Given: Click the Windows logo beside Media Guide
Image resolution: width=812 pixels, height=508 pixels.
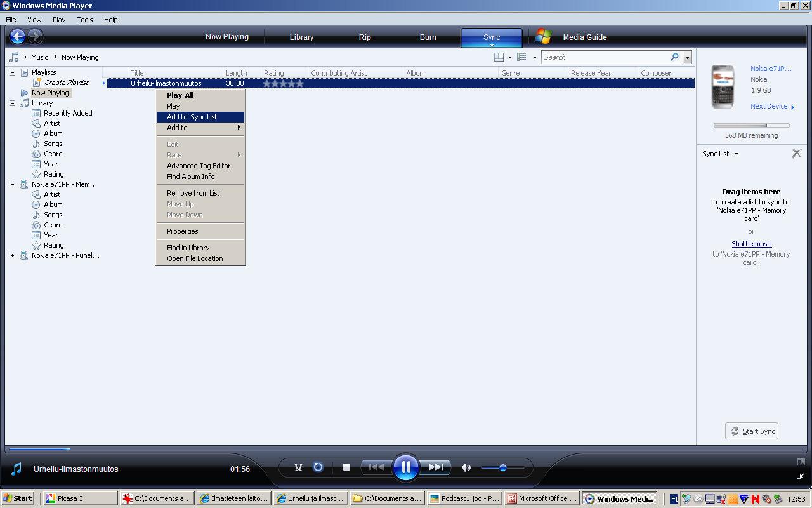Looking at the screenshot, I should [542, 37].
